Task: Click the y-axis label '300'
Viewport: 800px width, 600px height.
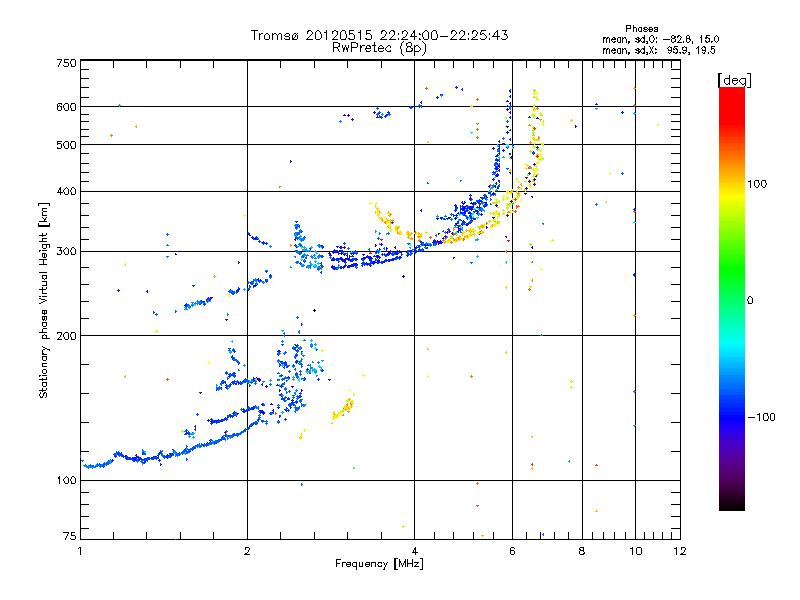Action: 66,252
